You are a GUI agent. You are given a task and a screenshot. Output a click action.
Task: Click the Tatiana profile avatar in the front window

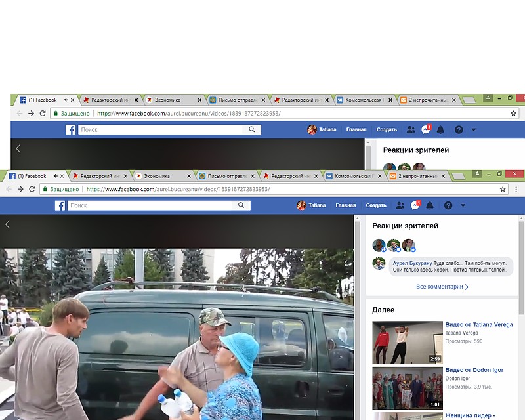(301, 205)
